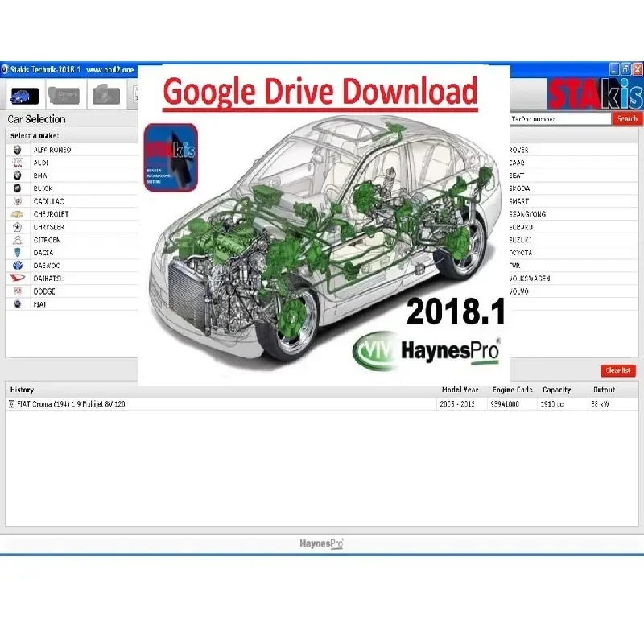Screen dimensions: 644x644
Task: Click the Search button
Action: (x=627, y=118)
